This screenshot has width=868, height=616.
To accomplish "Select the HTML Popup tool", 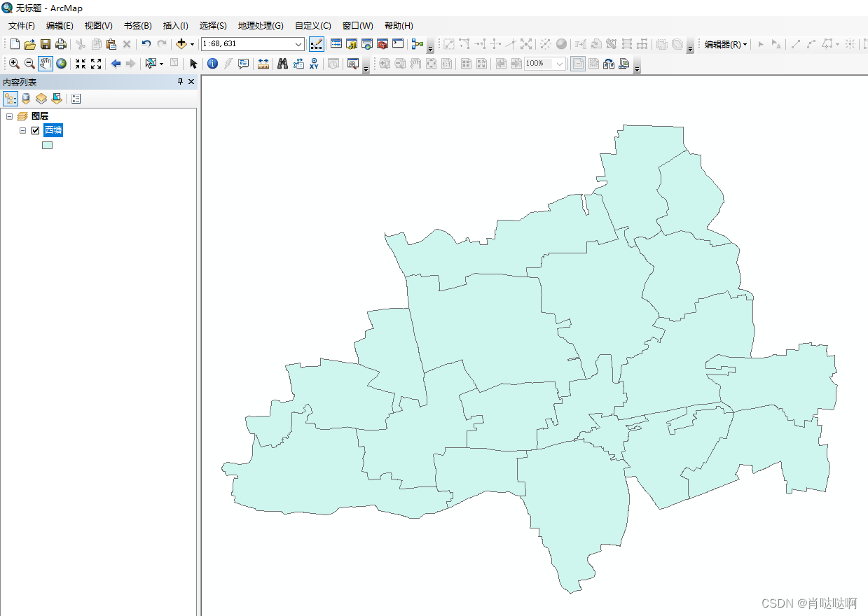I will (x=244, y=64).
